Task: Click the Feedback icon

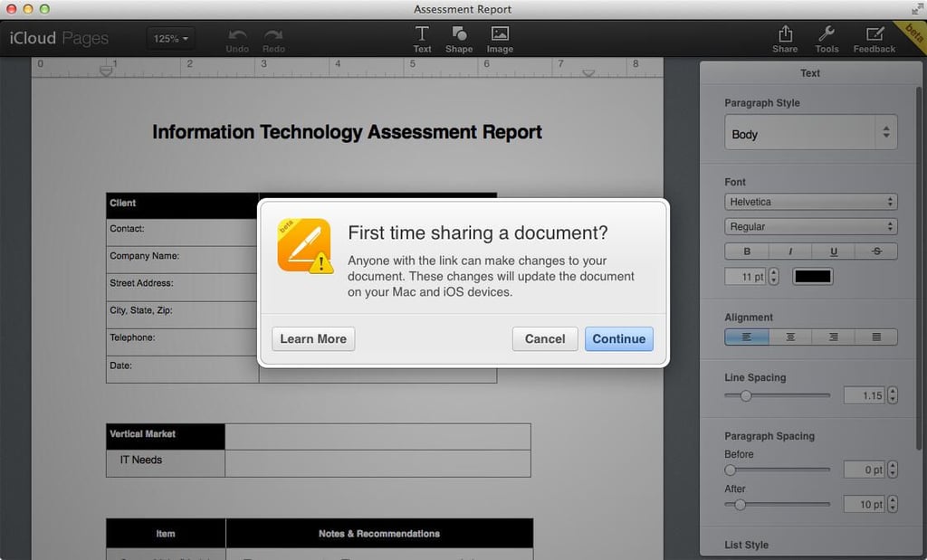Action: click(874, 33)
